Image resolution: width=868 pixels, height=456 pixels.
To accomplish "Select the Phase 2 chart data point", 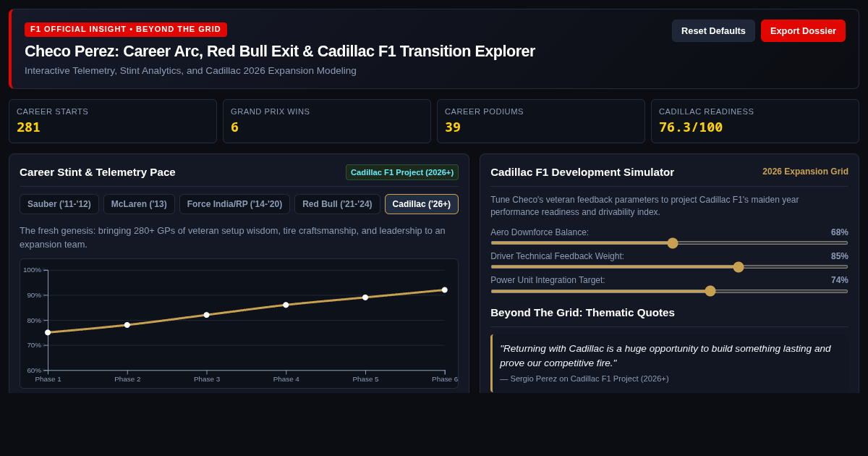I will tap(127, 325).
